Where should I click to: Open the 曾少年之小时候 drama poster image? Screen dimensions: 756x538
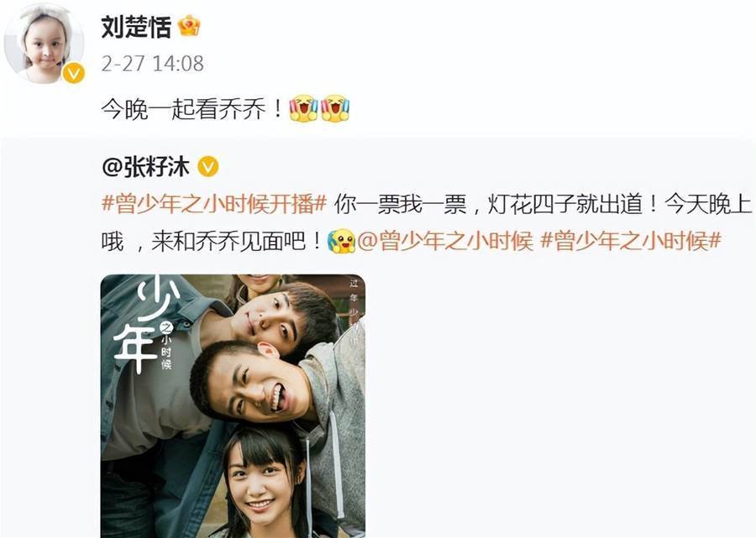[233, 406]
